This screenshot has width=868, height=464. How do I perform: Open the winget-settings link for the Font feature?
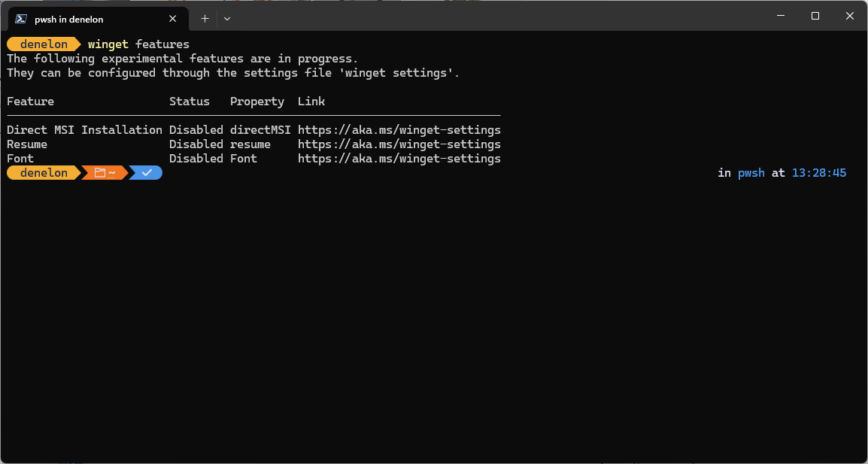pyautogui.click(x=399, y=158)
